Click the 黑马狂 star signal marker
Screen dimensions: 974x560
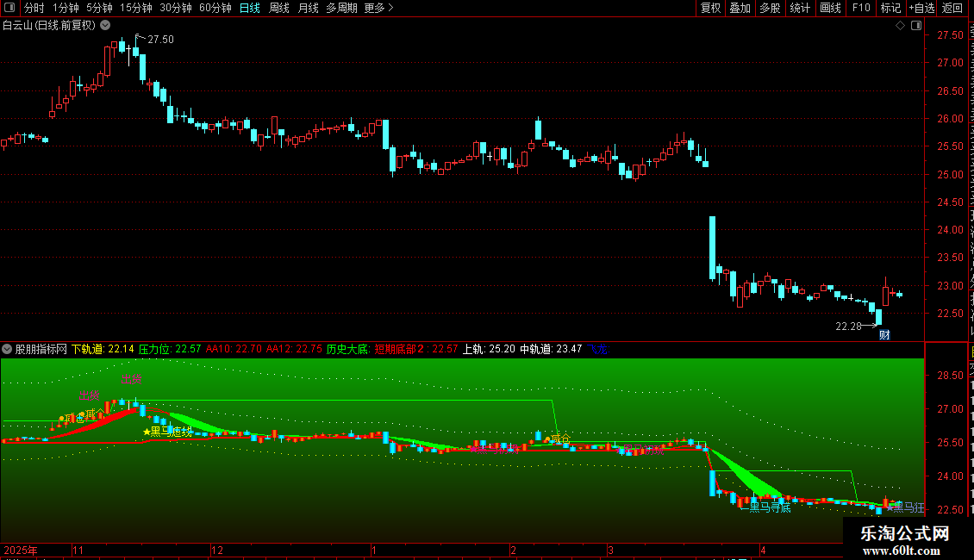906,507
